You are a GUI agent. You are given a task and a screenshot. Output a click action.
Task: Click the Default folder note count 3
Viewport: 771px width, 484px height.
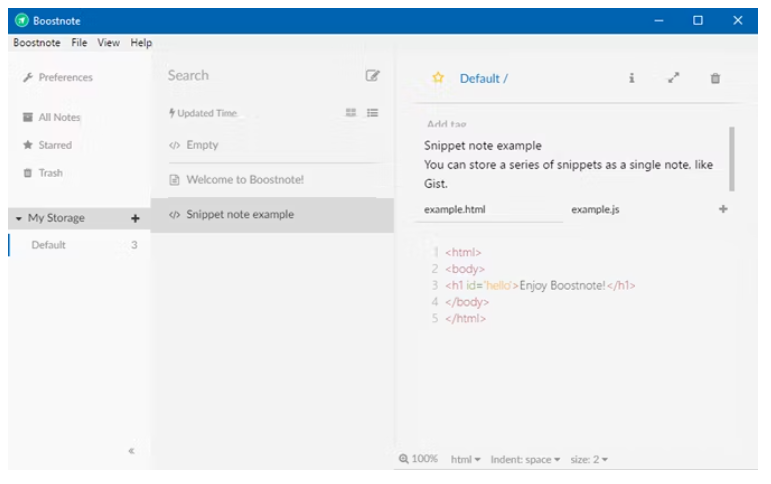(x=134, y=245)
